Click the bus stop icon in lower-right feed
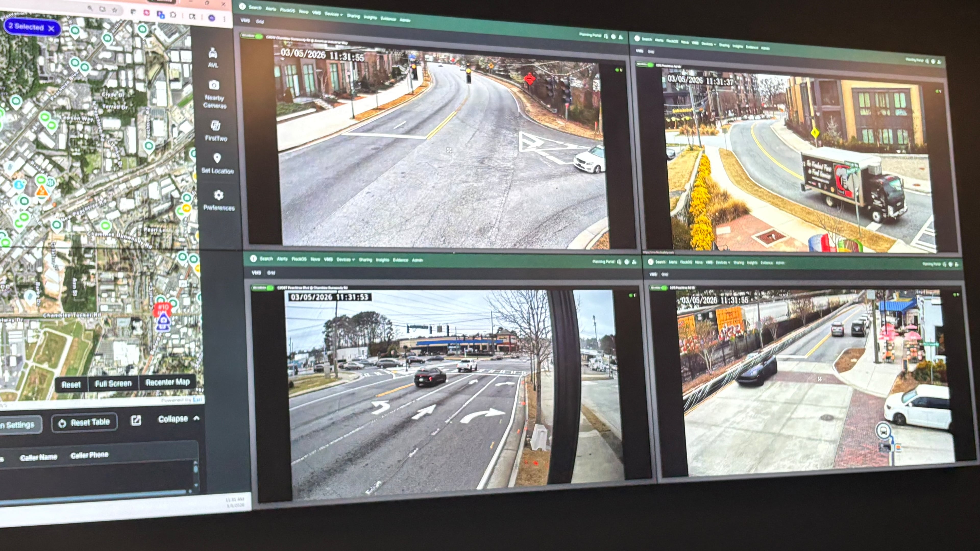 point(883,431)
